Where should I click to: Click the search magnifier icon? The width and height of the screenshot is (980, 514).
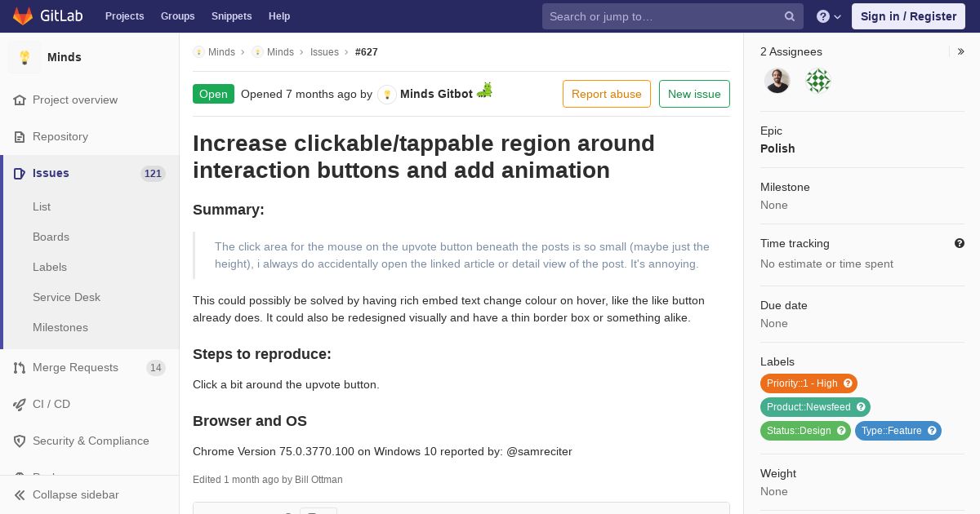click(790, 16)
